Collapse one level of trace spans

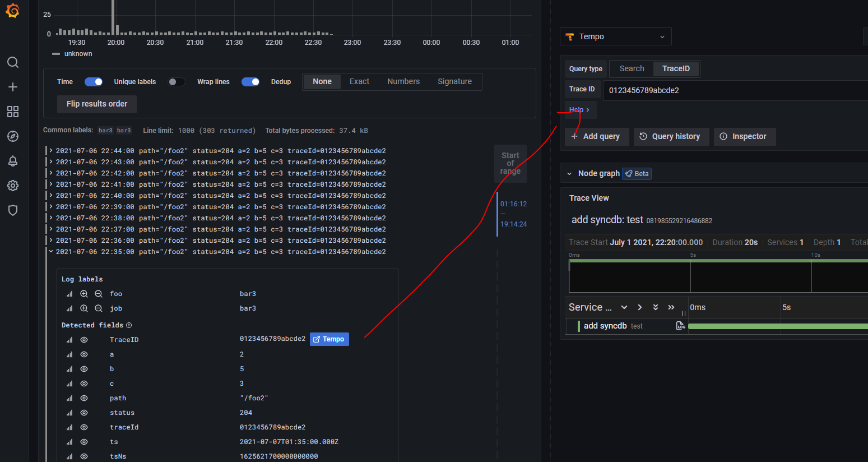(640, 307)
